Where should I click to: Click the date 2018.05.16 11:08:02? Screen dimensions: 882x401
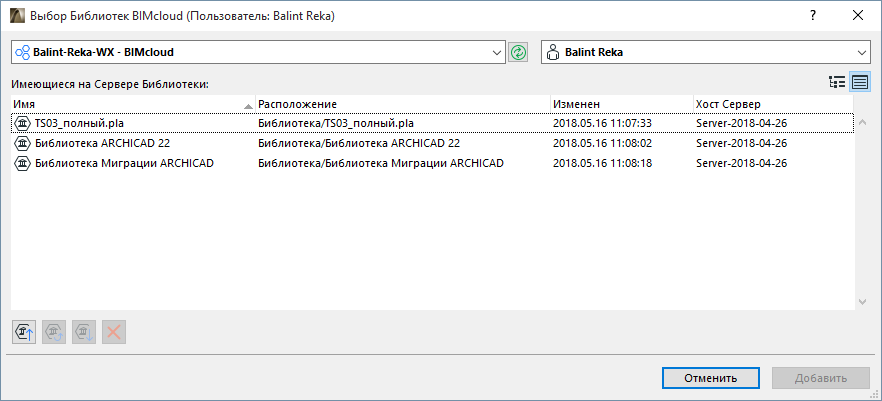(x=602, y=143)
